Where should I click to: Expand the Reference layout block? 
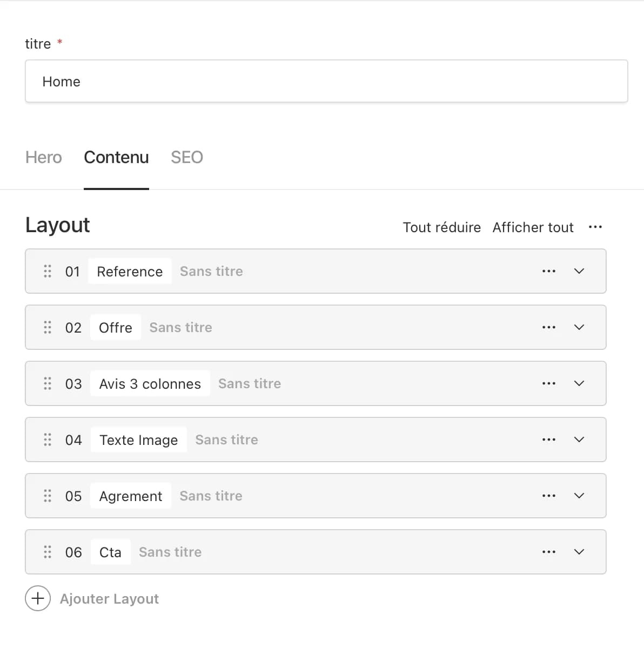(579, 271)
